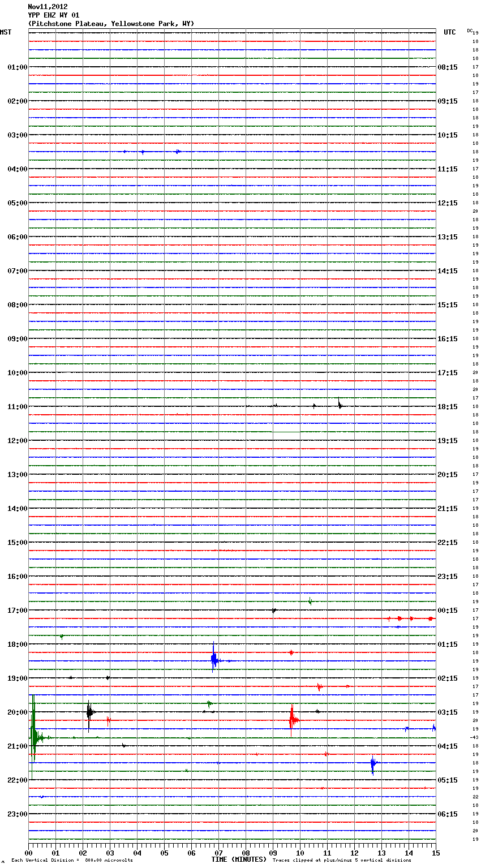Select the 06:00 MST time label

(17, 237)
